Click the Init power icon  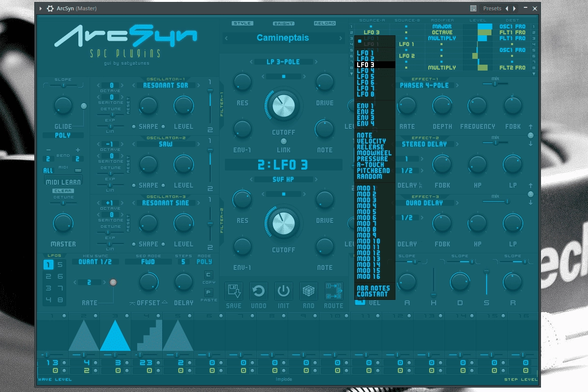pyautogui.click(x=284, y=292)
